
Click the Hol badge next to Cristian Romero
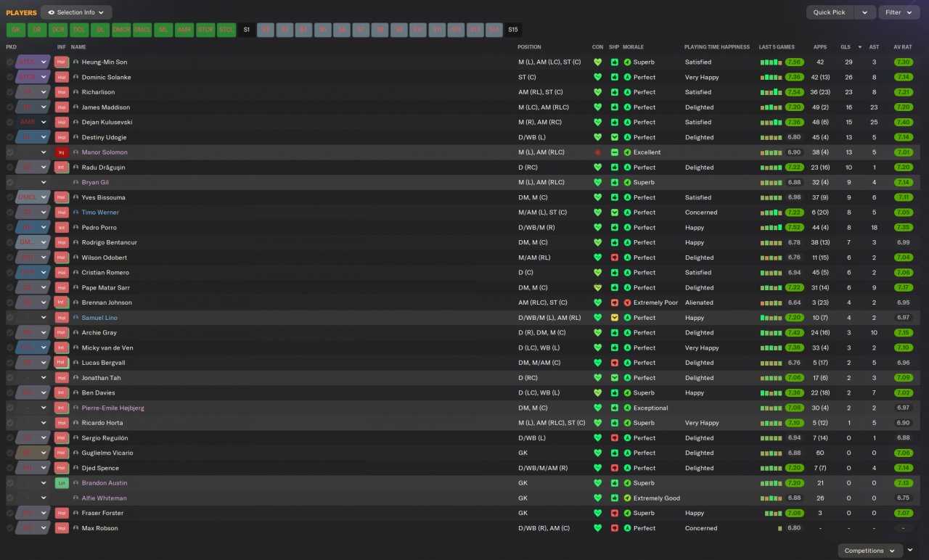[61, 273]
